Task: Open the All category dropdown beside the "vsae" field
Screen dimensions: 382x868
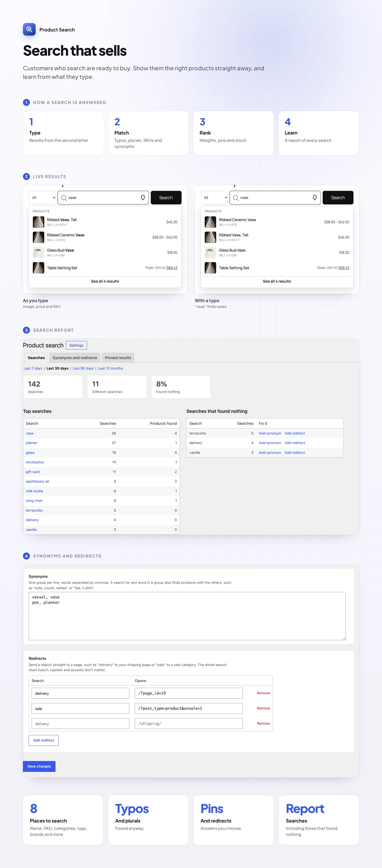Action: 214,198
